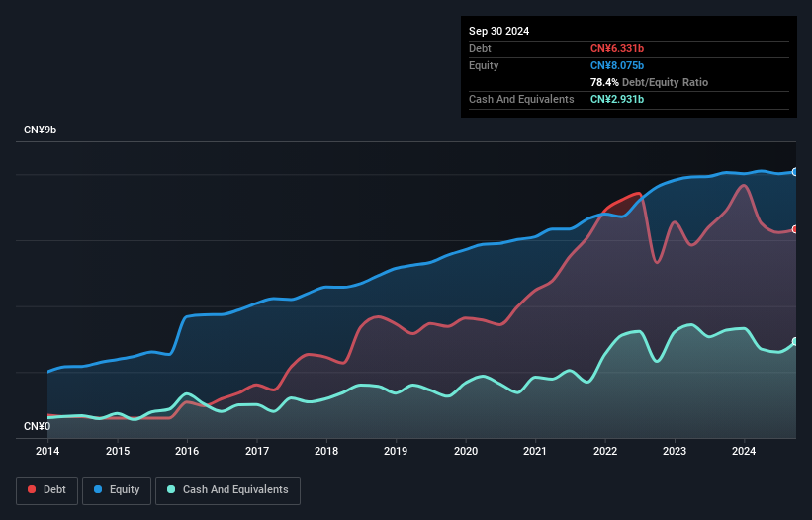Click the 2018 axis label
Image resolution: width=812 pixels, height=520 pixels.
pos(326,451)
